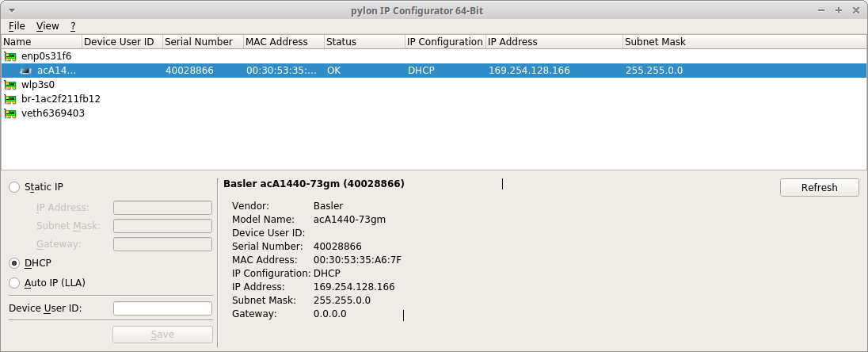Click the br-1ac2f211fb12 adapter icon

[x=10, y=99]
